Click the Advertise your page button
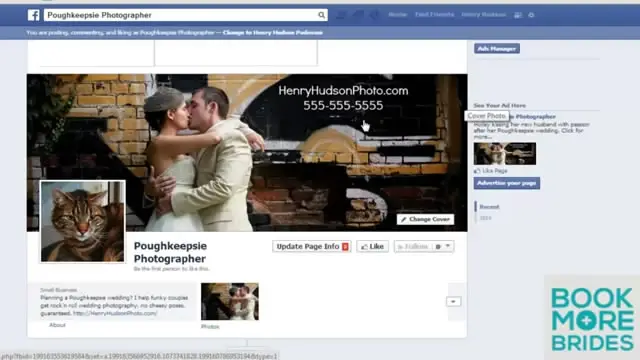 (x=507, y=183)
